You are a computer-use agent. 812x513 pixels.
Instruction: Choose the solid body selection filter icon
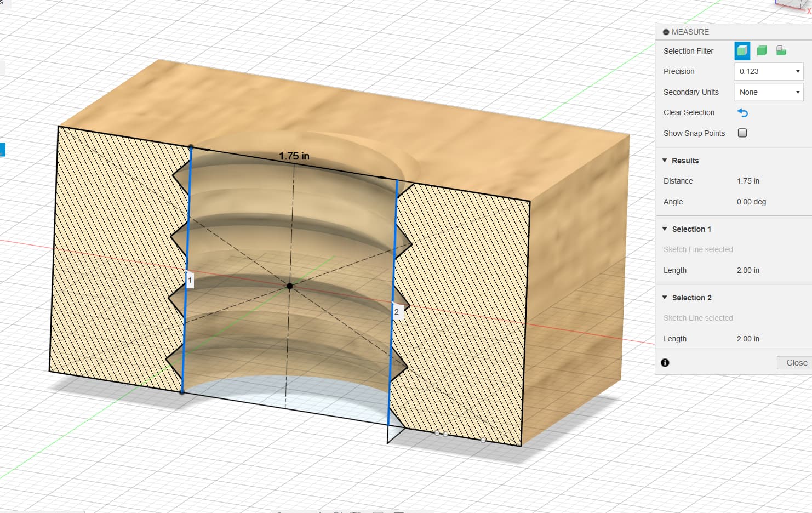click(x=762, y=51)
